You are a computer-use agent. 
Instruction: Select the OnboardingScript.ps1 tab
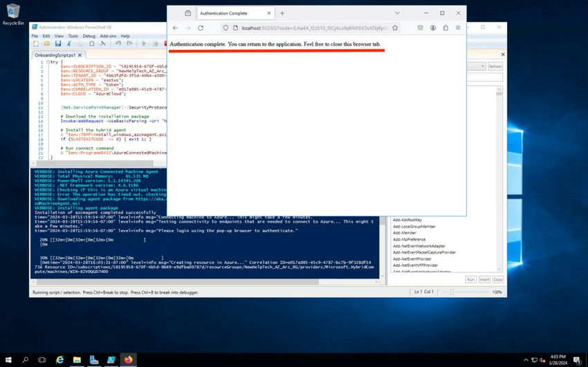point(54,55)
